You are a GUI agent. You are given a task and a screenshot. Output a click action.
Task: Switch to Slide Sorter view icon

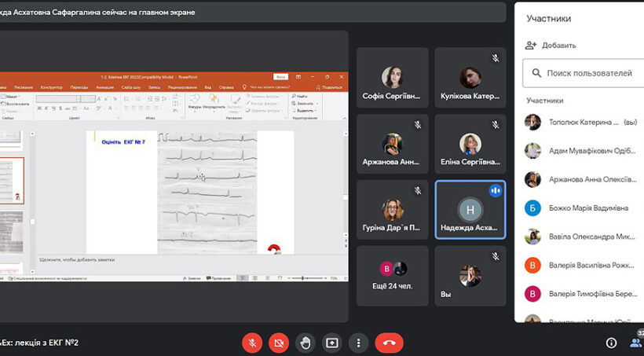pyautogui.click(x=255, y=278)
